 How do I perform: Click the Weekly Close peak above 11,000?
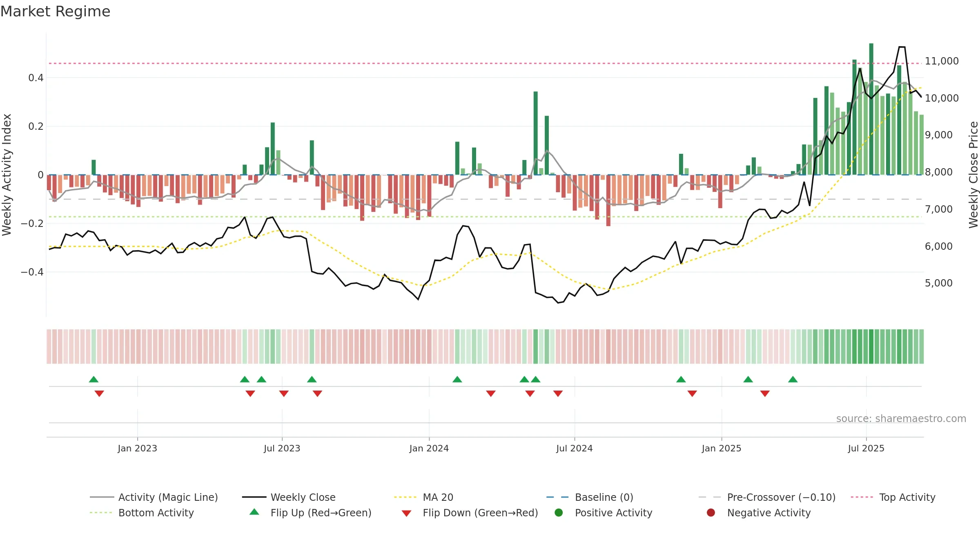[x=902, y=47]
